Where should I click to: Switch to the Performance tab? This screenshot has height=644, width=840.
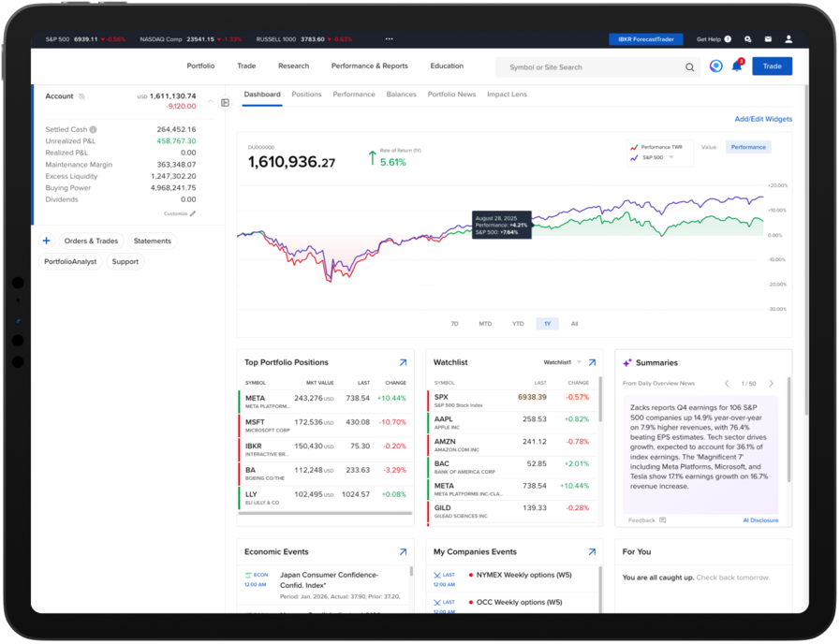tap(354, 95)
